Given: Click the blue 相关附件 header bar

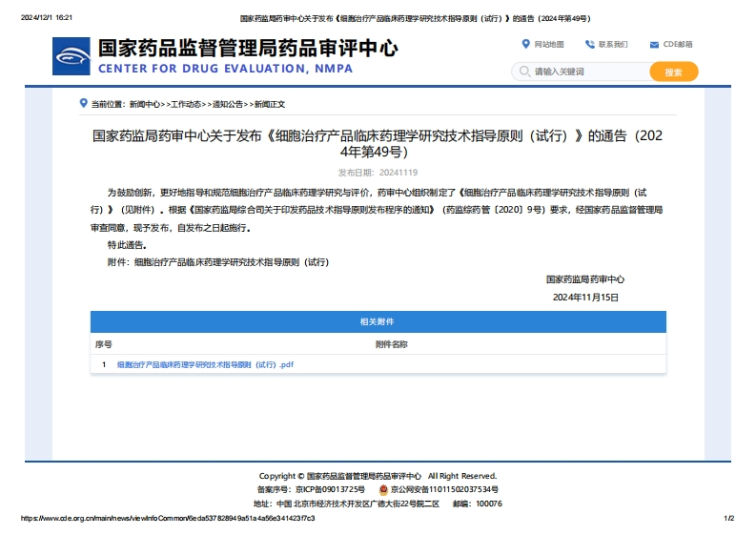Looking at the screenshot, I should tap(378, 321).
